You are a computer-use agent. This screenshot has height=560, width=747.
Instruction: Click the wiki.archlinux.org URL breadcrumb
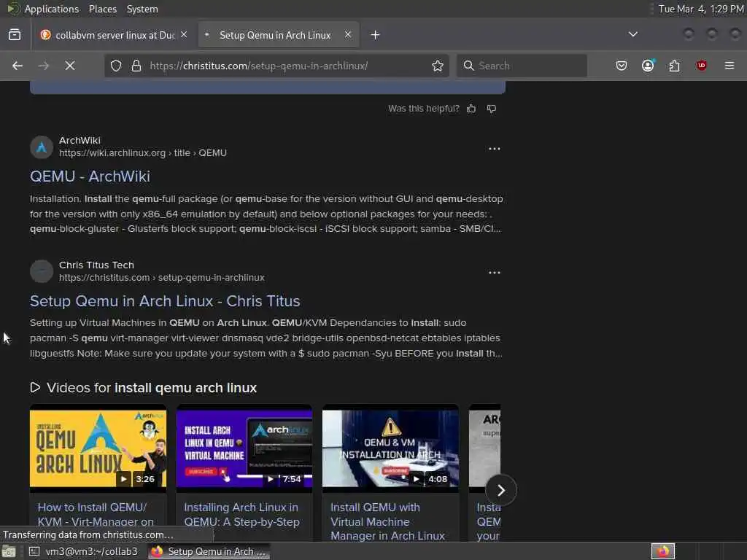pyautogui.click(x=143, y=153)
